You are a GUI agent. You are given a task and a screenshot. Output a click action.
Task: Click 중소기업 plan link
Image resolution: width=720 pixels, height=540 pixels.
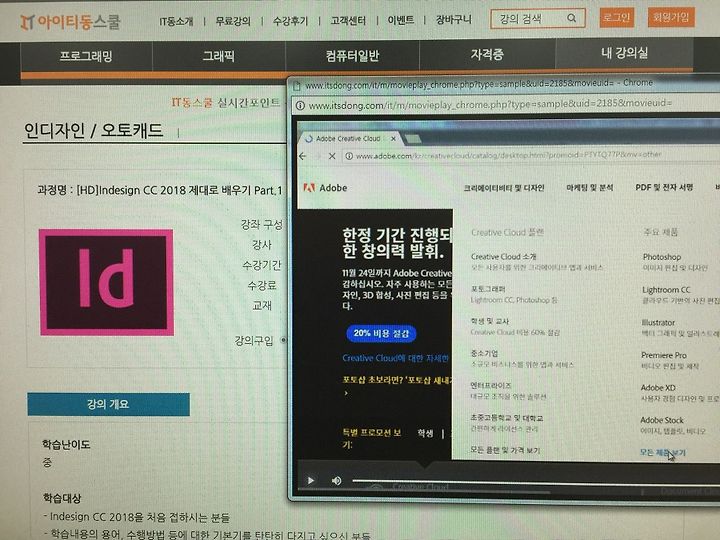click(484, 353)
